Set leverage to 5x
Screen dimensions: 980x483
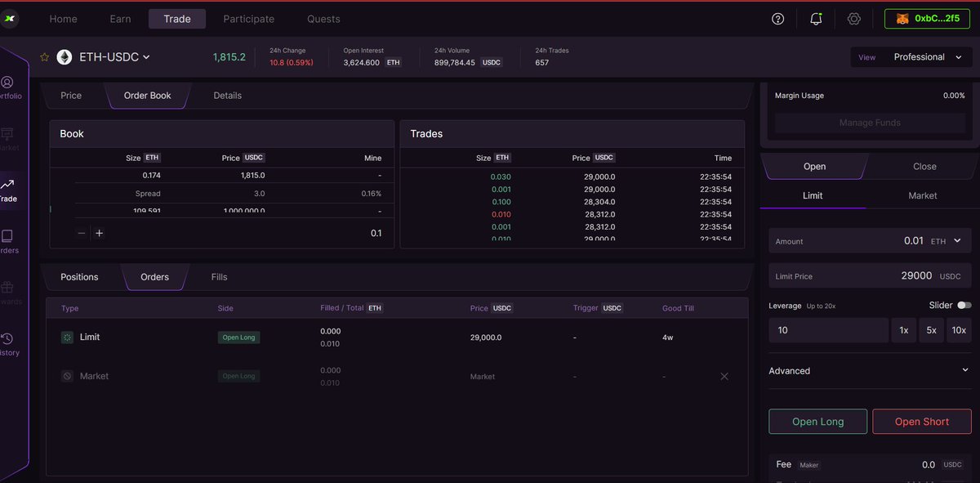pyautogui.click(x=931, y=330)
